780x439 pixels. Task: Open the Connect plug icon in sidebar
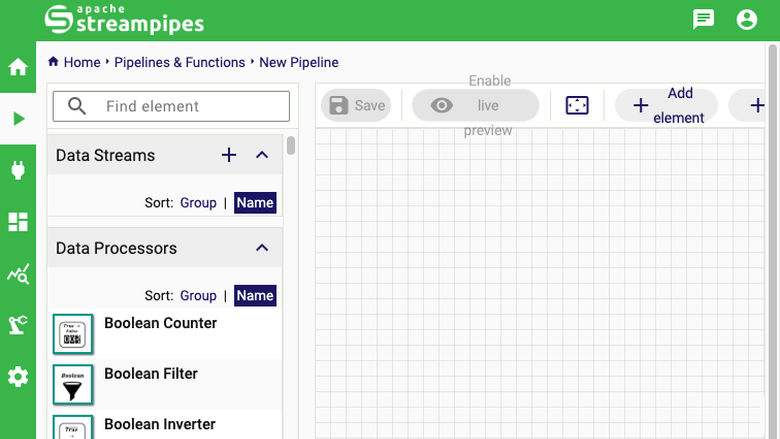[x=18, y=170]
